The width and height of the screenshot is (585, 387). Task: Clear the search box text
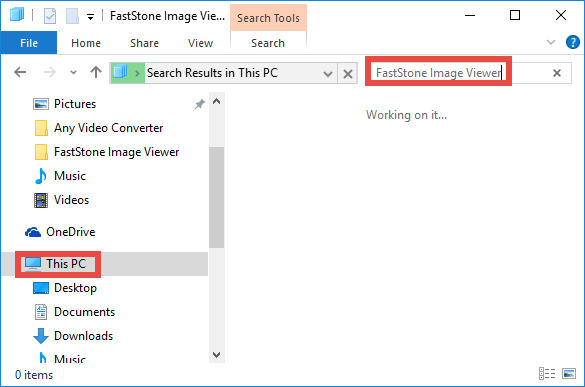[557, 73]
